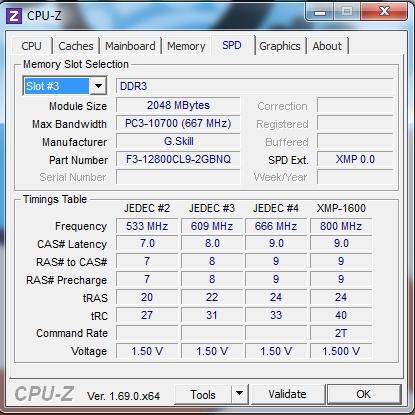The height and width of the screenshot is (415, 415).
Task: Click the empty Serial Number field
Action: pyautogui.click(x=178, y=177)
